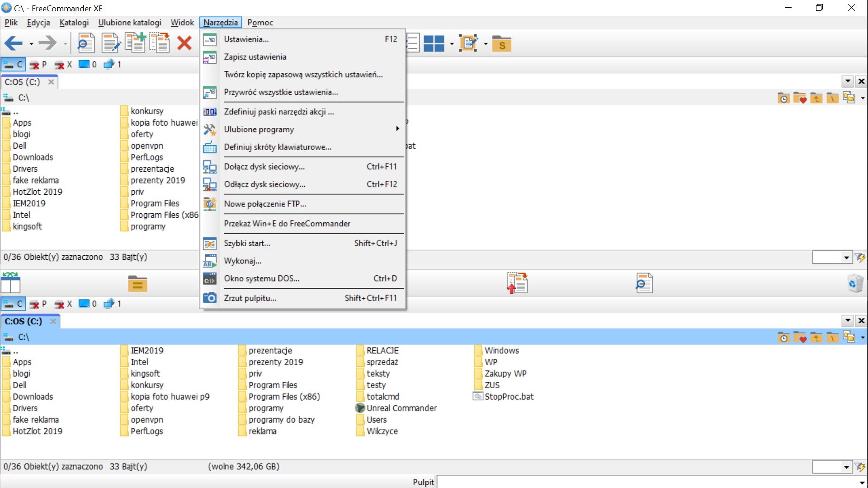
Task: Click the red X delete icon
Action: click(184, 43)
